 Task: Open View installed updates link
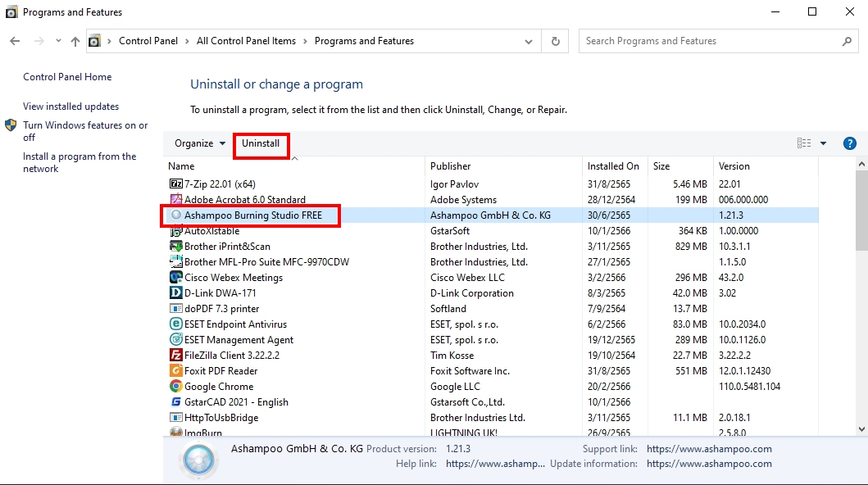[70, 107]
